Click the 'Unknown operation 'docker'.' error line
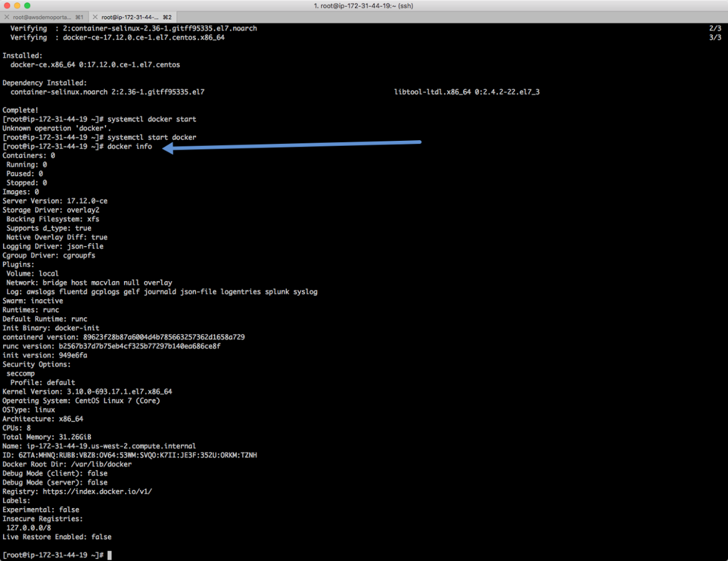The image size is (728, 561). (x=57, y=128)
